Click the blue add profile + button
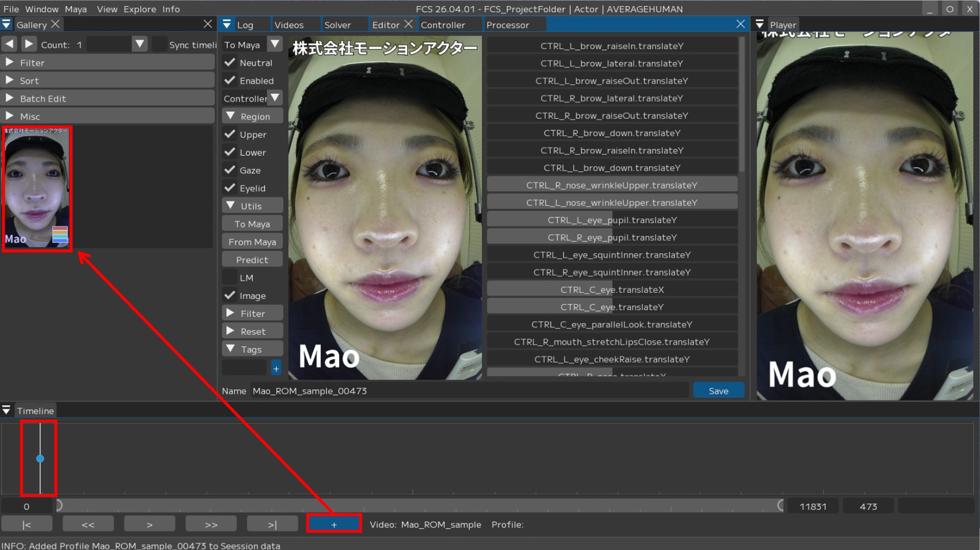Image resolution: width=980 pixels, height=550 pixels. tap(334, 524)
